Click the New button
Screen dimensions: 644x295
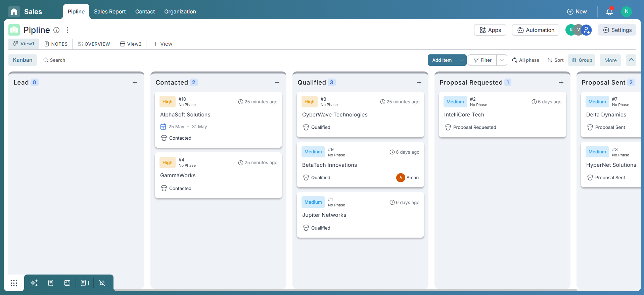click(x=577, y=12)
